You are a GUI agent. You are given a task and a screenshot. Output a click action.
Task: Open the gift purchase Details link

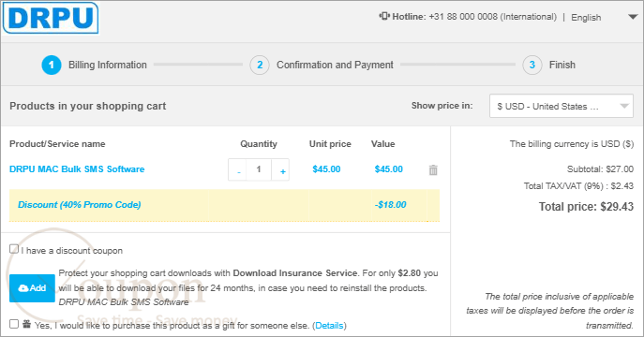(329, 326)
